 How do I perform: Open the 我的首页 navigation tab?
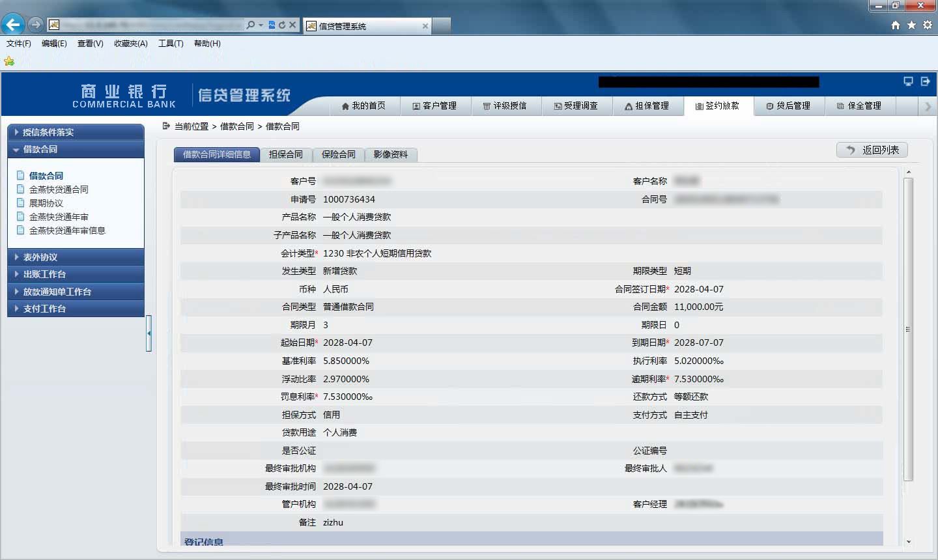pos(363,105)
